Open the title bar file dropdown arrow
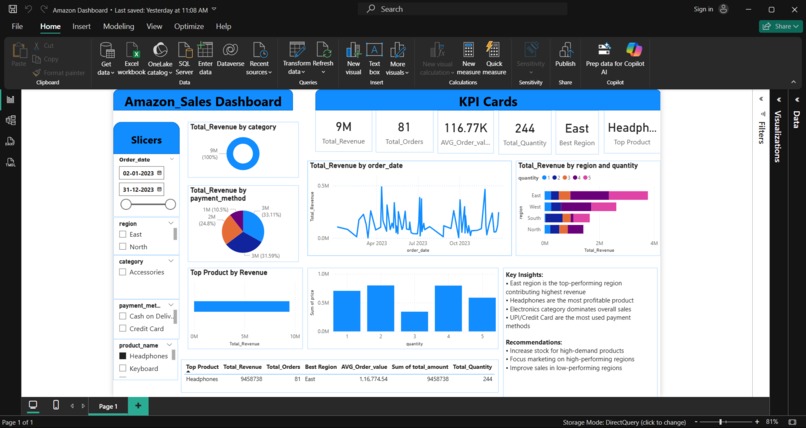 (x=214, y=9)
